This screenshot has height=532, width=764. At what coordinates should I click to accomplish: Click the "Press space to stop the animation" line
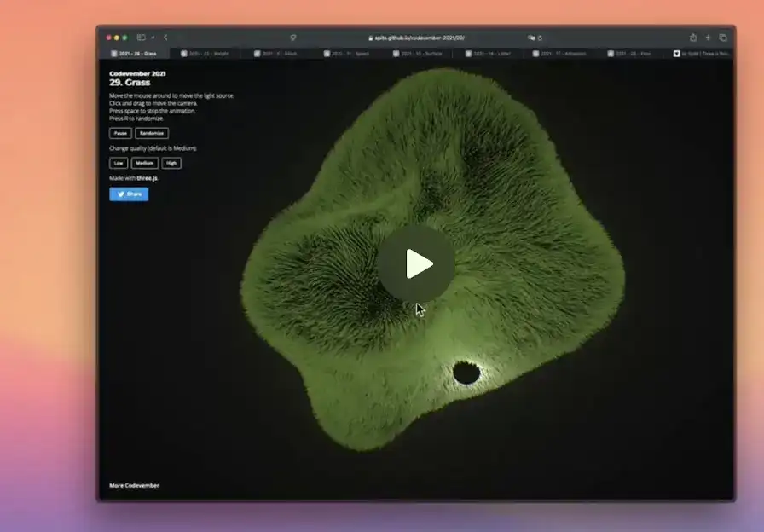[153, 111]
